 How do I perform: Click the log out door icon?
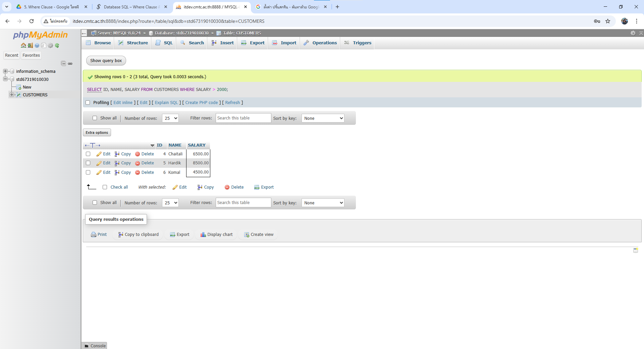(x=30, y=45)
